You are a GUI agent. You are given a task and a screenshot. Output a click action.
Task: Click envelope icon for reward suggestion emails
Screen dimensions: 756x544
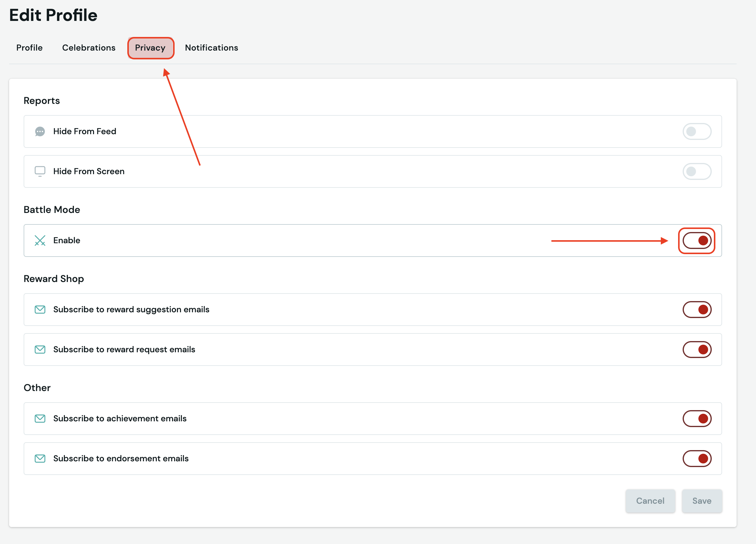pyautogui.click(x=40, y=310)
